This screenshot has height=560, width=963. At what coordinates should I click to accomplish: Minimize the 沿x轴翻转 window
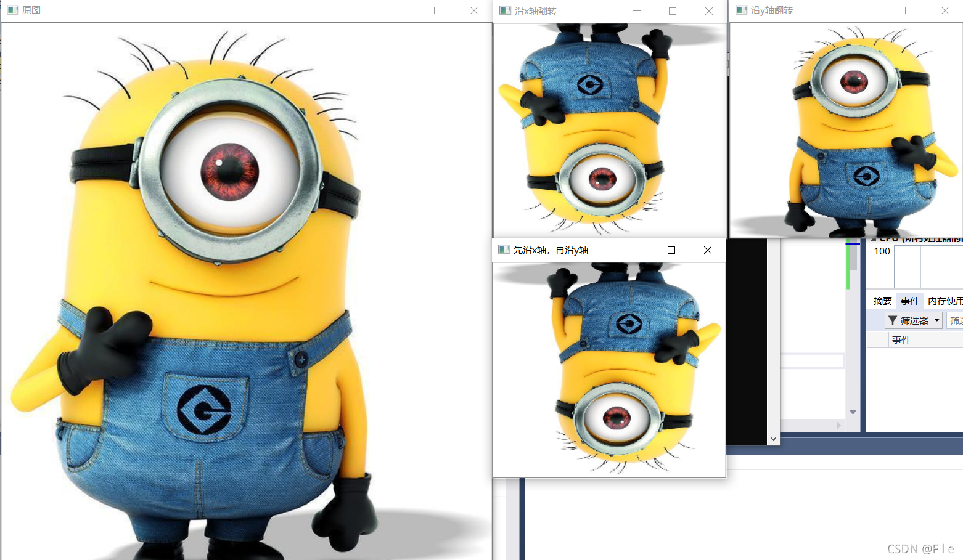point(637,11)
